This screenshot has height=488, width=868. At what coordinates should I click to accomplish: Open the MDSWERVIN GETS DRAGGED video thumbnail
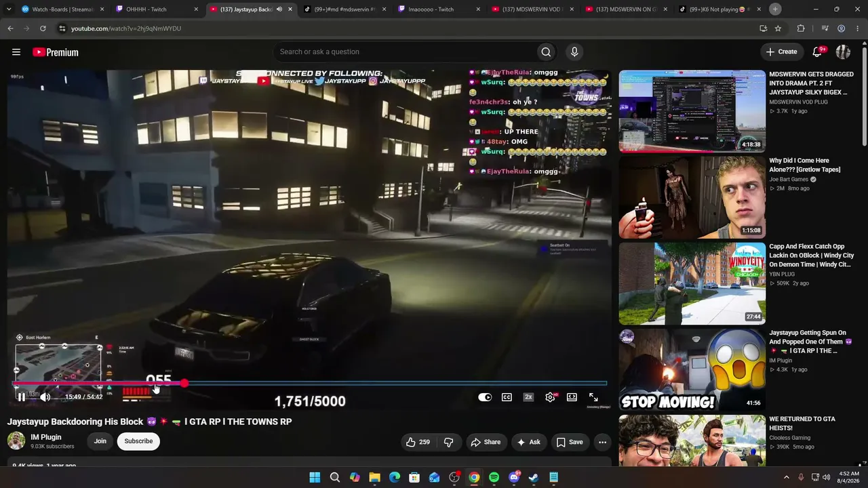point(692,111)
